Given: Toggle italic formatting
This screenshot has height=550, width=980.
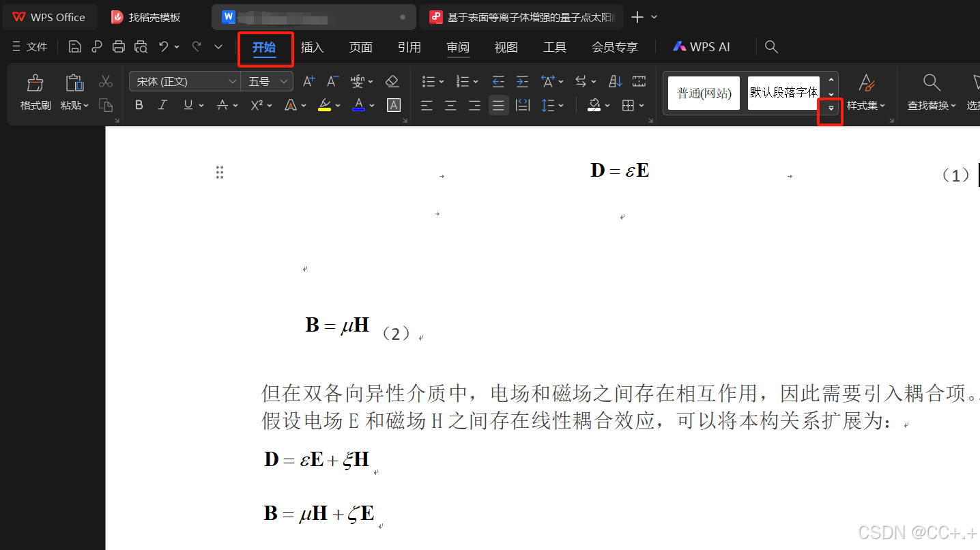Looking at the screenshot, I should click(162, 105).
